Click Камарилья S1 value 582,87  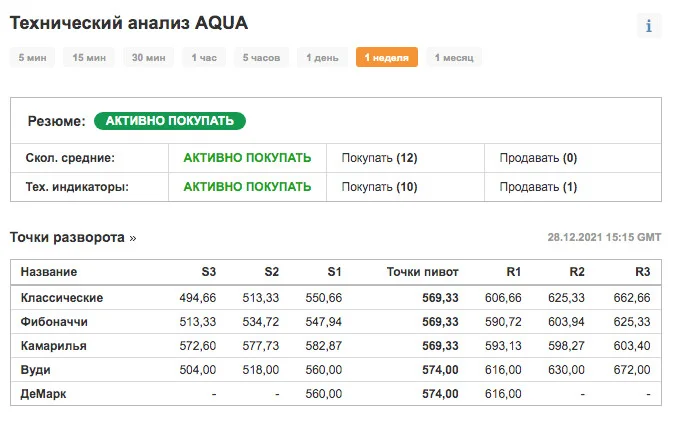[324, 346]
